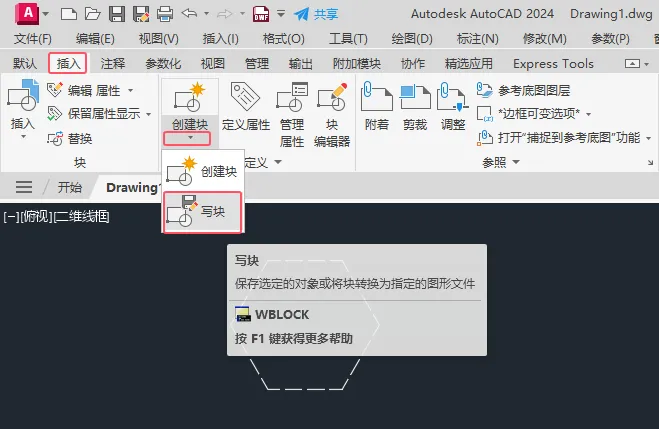The image size is (659, 429).
Task: Expand the Redo history dropdown arrow
Action: point(242,14)
